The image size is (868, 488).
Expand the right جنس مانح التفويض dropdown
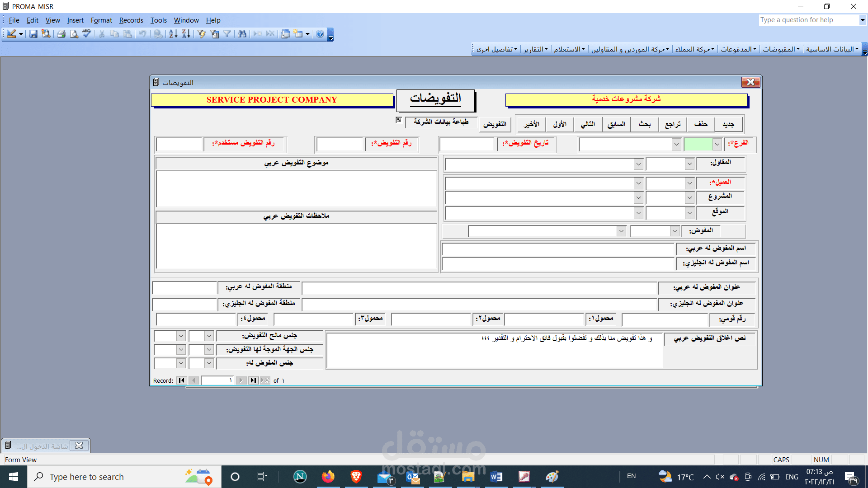(209, 336)
